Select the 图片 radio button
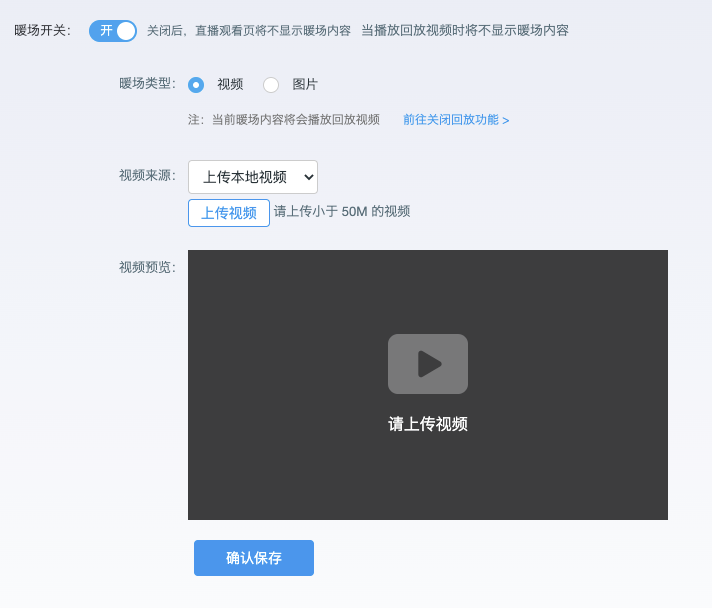Viewport: 712px width, 608px height. [271, 85]
